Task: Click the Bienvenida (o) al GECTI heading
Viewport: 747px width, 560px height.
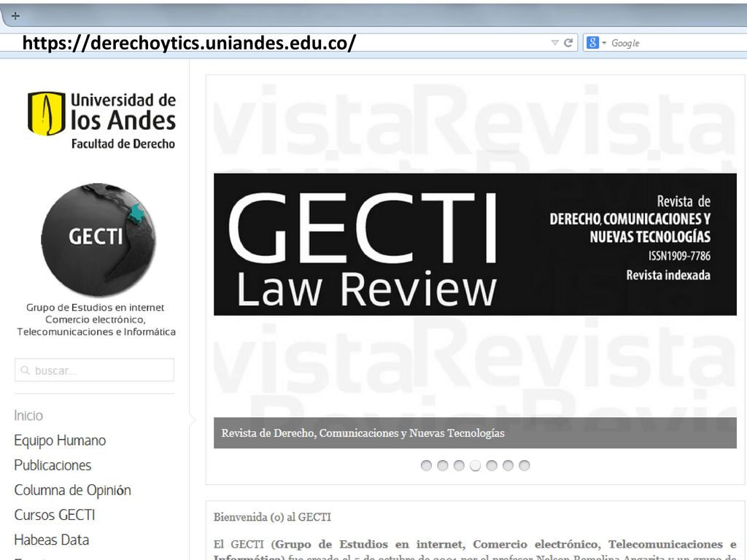Action: pos(272,517)
